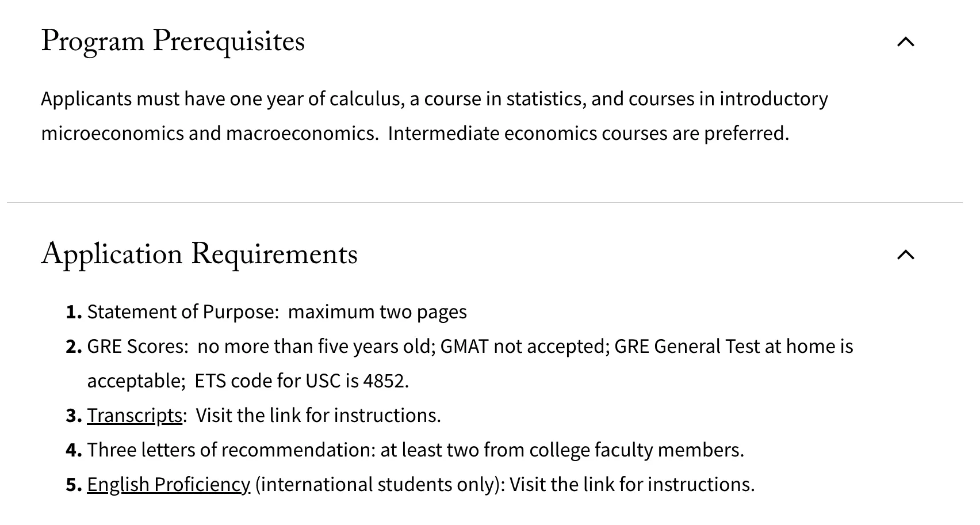
Task: Click list number 4 marker
Action: click(74, 450)
